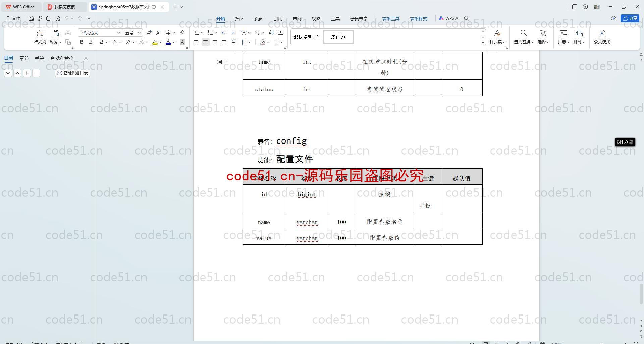Image resolution: width=644 pixels, height=344 pixels.
Task: Set alignment to center align
Action: 205,42
